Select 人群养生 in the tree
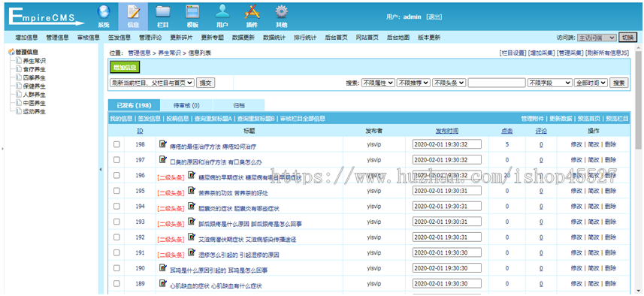Screen dimensions: 644x296 [35, 95]
